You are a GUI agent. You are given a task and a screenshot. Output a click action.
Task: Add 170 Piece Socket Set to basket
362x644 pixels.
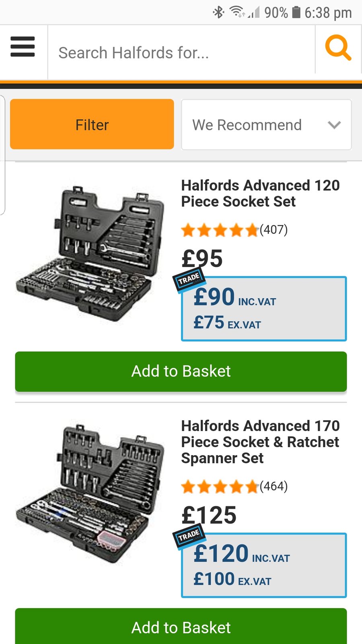pyautogui.click(x=181, y=627)
